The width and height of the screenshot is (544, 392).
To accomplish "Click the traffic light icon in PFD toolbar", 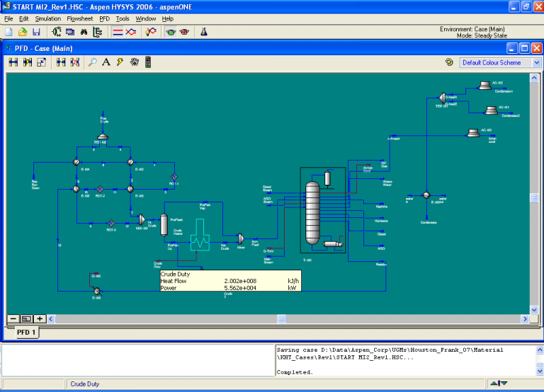I will 148,62.
